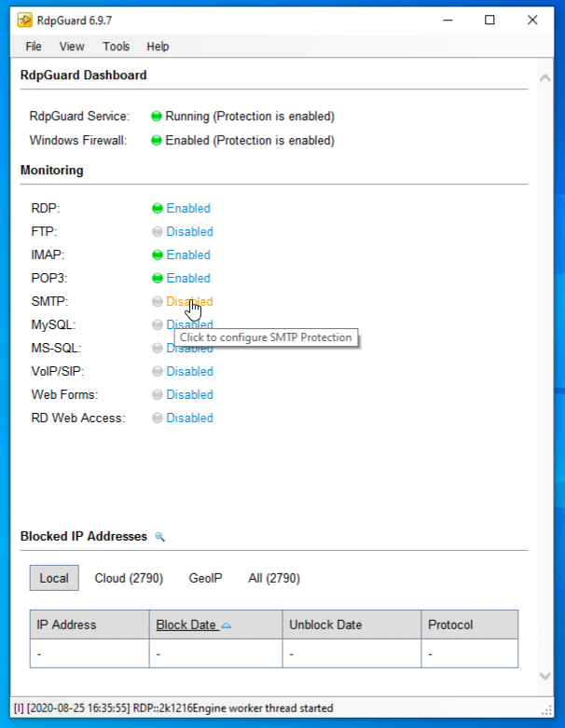Open the File menu
The height and width of the screenshot is (728, 565).
click(x=34, y=47)
